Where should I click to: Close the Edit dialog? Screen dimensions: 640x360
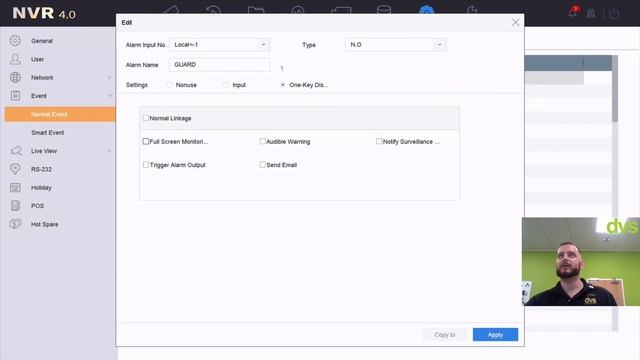(516, 22)
